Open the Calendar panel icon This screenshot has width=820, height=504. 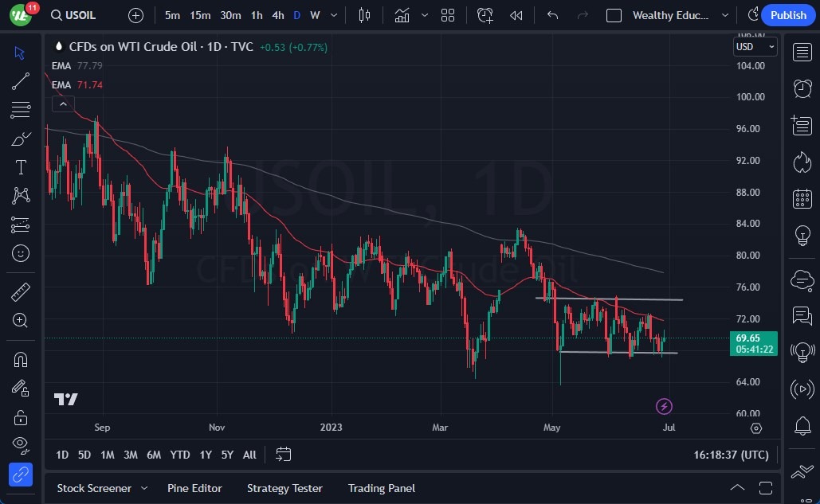[x=802, y=199]
